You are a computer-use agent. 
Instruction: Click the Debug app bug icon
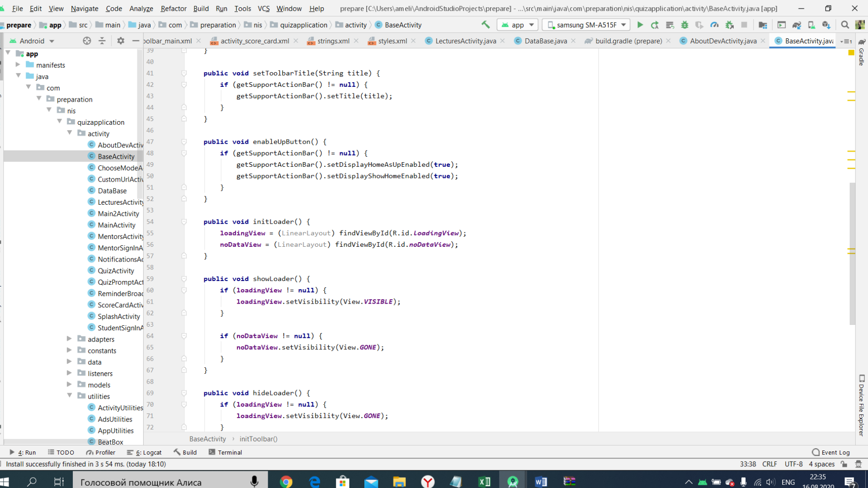tap(684, 25)
